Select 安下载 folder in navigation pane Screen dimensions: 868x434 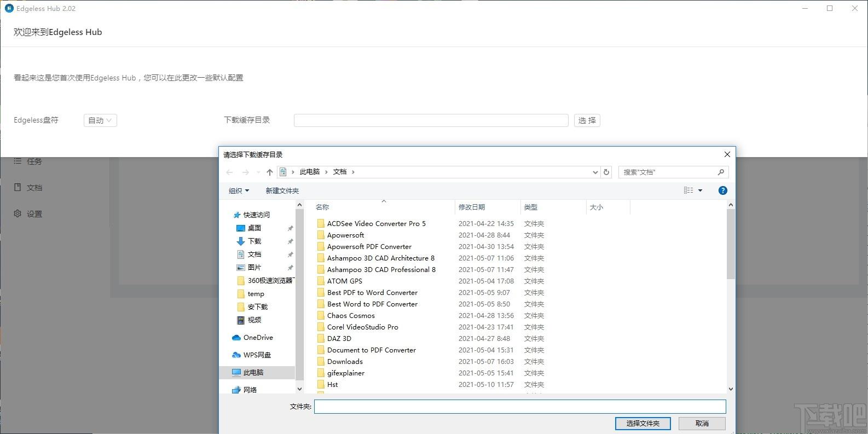pos(258,306)
